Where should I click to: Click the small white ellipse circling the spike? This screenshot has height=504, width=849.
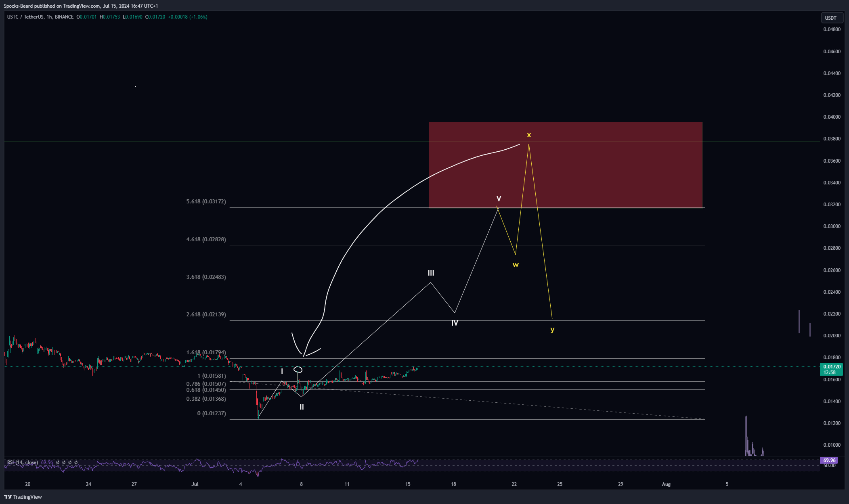(298, 369)
